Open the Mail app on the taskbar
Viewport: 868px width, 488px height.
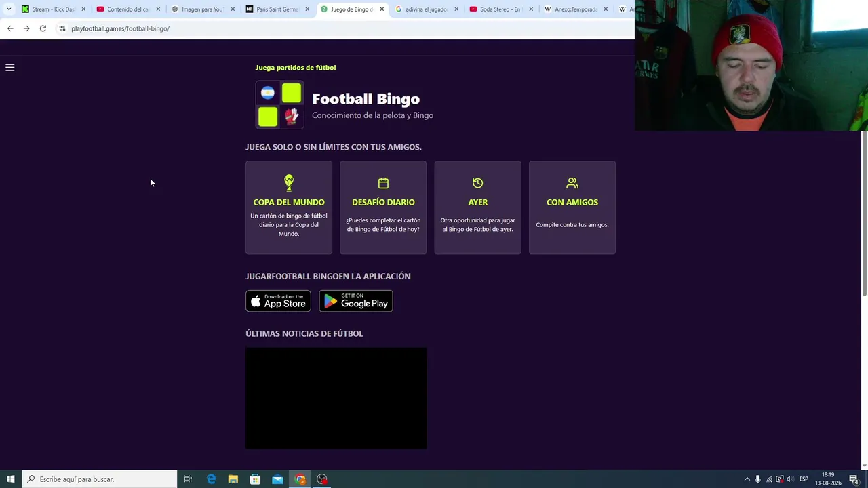pos(277,479)
